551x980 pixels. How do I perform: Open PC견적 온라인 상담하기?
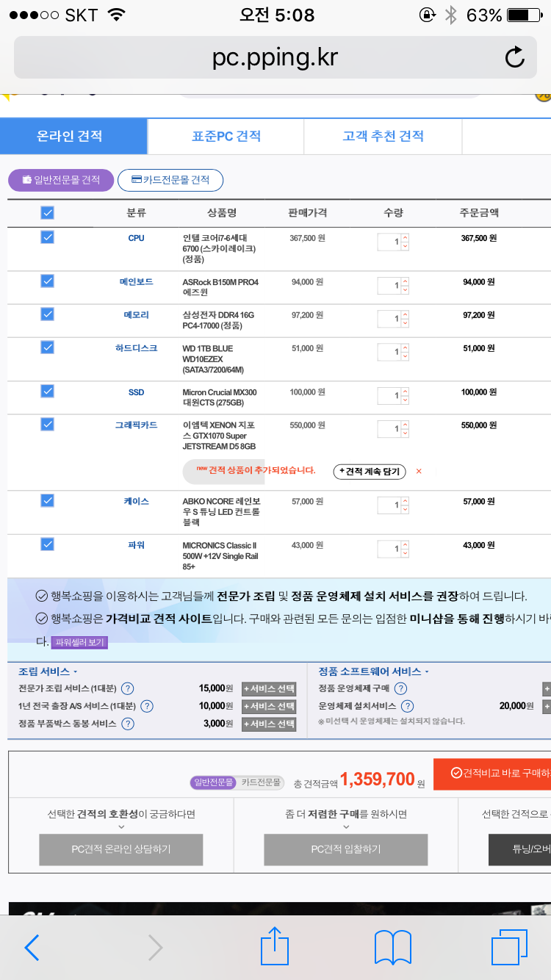(121, 849)
